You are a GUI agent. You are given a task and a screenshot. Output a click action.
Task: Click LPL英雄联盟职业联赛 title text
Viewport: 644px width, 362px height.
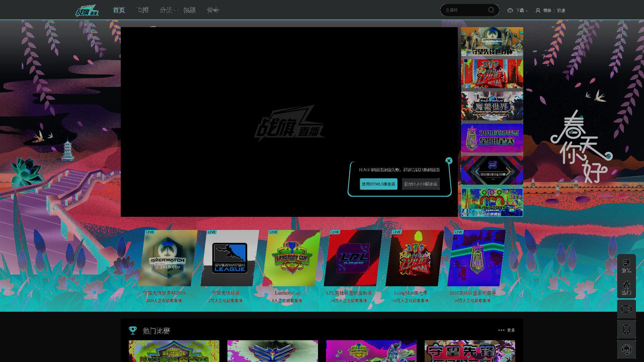click(349, 293)
